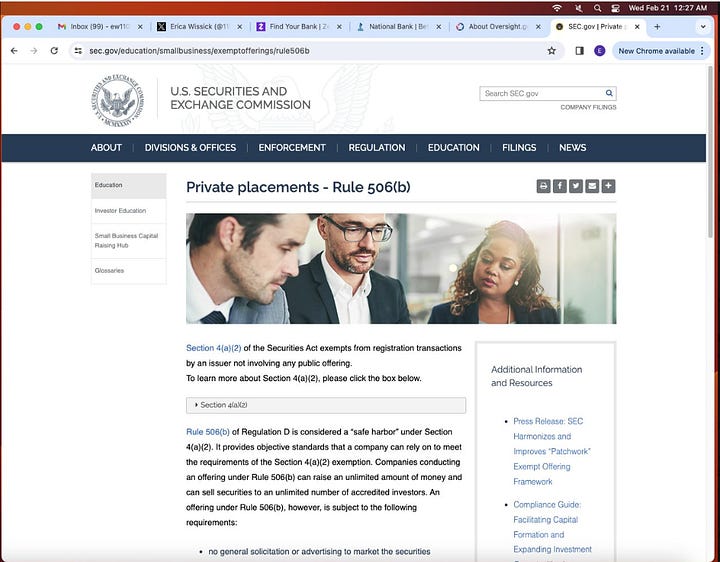The height and width of the screenshot is (562, 720).
Task: Open Small Business Capital Raising Hub
Action: click(129, 241)
